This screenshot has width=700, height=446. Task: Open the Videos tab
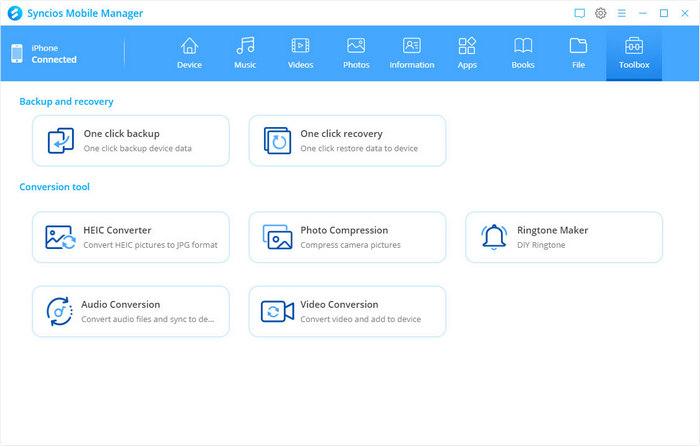(x=300, y=53)
